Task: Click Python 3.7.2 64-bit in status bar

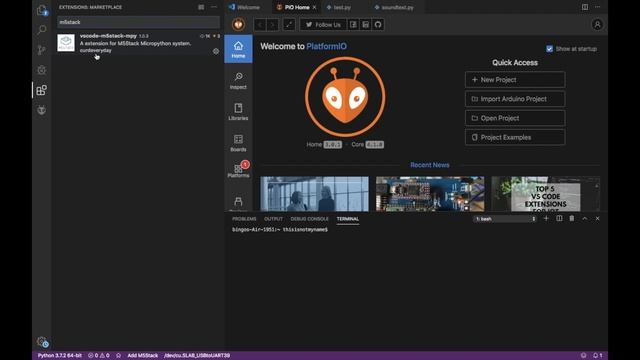Action: (x=60, y=356)
